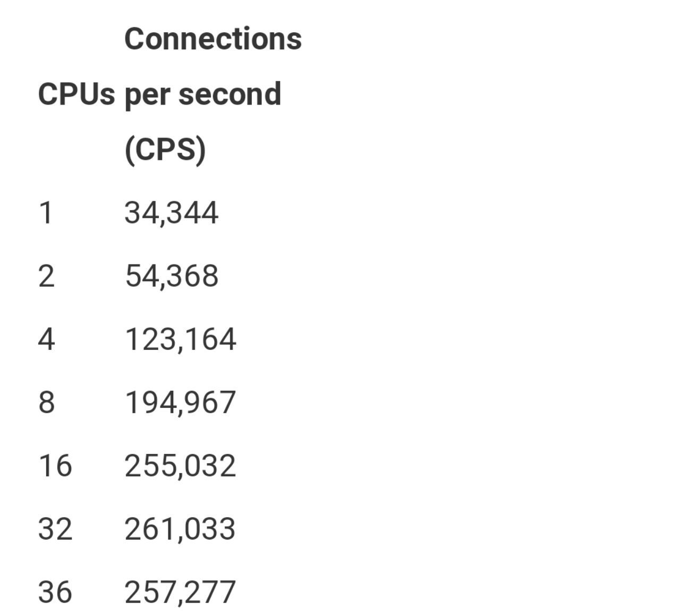Screen dimensions: 680x616
Task: Click CPU count 36 cell
Action: [x=55, y=592]
